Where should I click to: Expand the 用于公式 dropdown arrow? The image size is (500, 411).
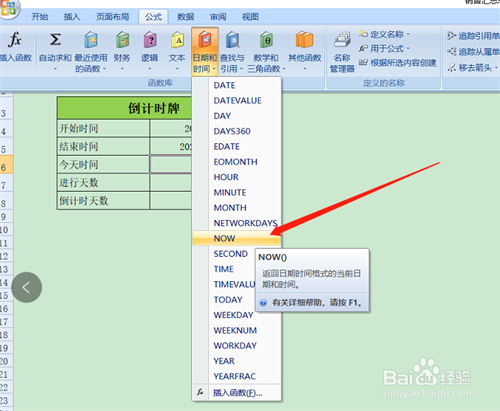408,49
